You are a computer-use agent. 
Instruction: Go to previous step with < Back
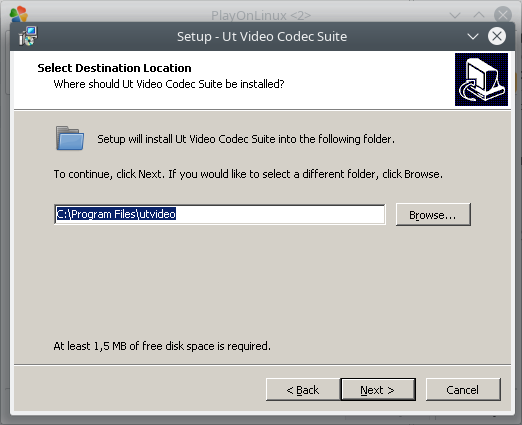[303, 389]
